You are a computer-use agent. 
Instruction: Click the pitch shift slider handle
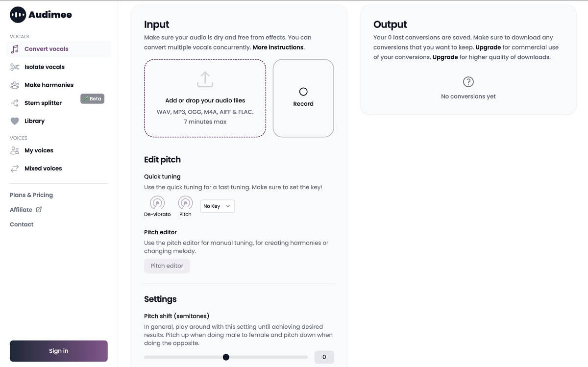pyautogui.click(x=226, y=357)
